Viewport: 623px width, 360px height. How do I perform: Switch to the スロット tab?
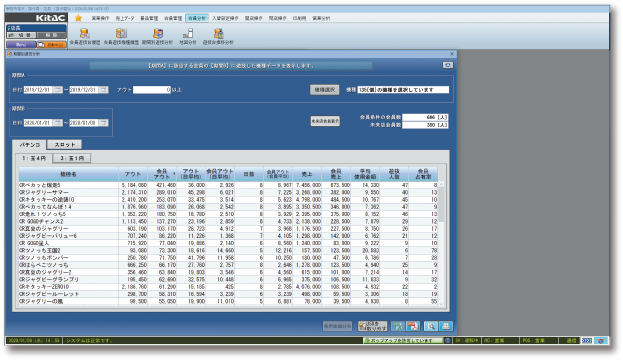pyautogui.click(x=64, y=145)
